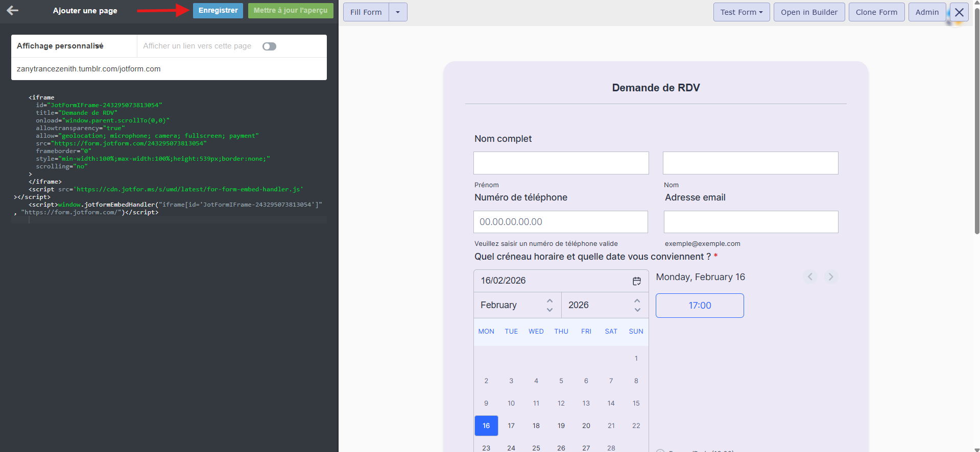Expand the Fill Form dropdown arrow
The height and width of the screenshot is (452, 980).
pos(398,12)
